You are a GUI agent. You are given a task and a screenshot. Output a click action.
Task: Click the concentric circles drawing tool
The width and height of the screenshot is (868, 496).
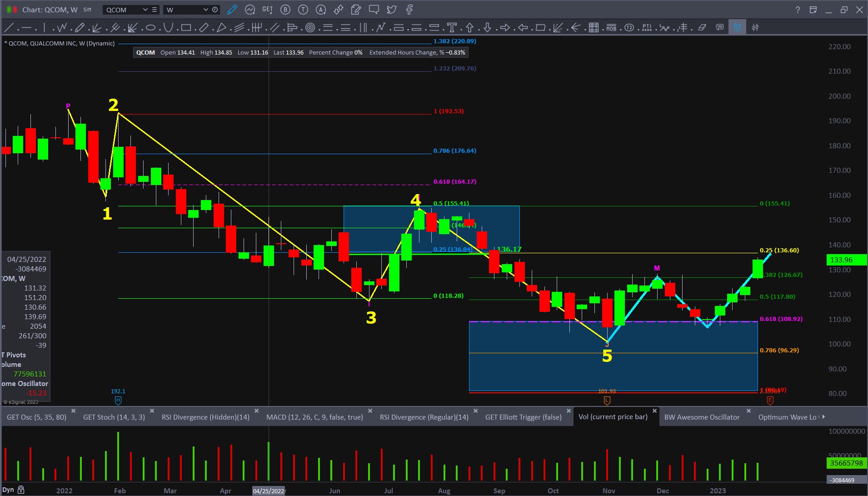point(310,28)
